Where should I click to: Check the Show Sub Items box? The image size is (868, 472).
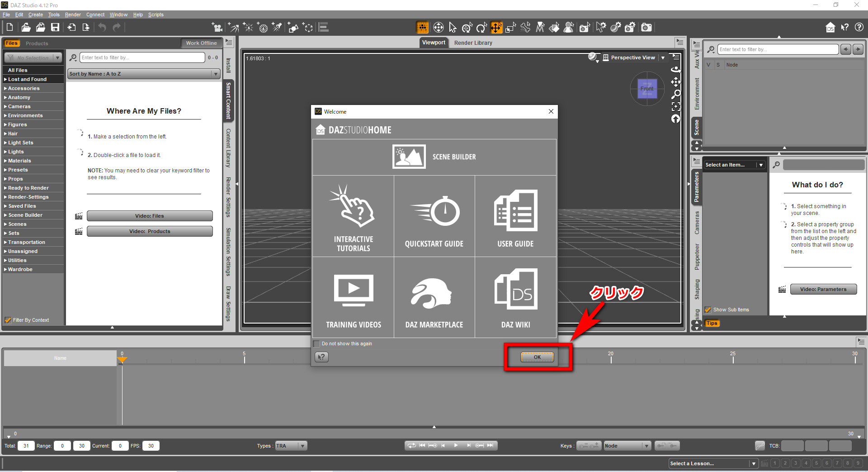pos(708,310)
